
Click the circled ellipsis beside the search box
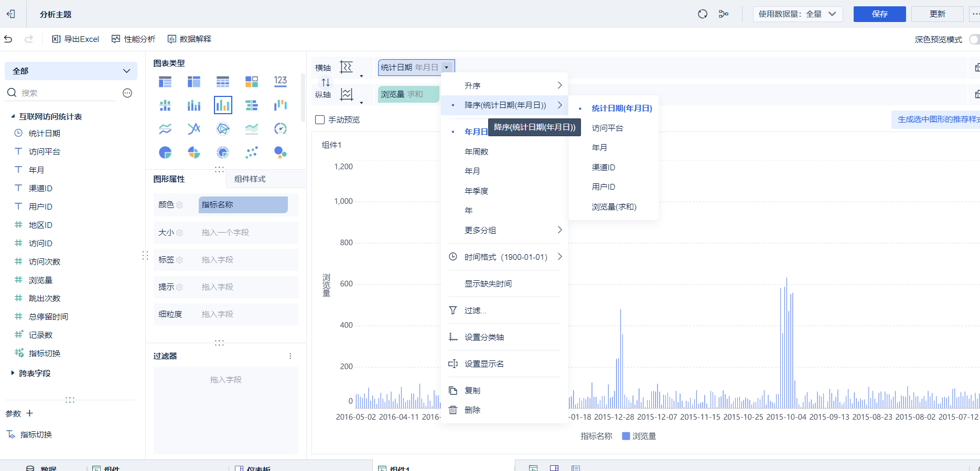coord(127,93)
